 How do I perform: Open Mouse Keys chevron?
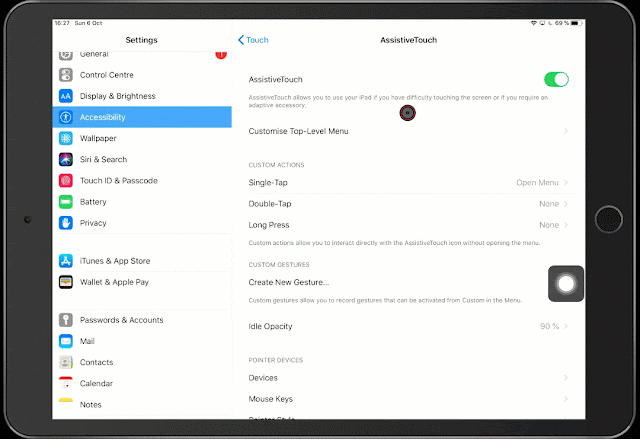coord(566,399)
